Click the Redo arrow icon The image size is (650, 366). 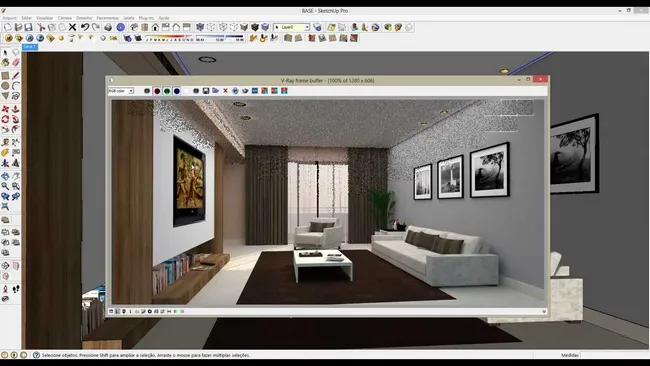(95, 27)
